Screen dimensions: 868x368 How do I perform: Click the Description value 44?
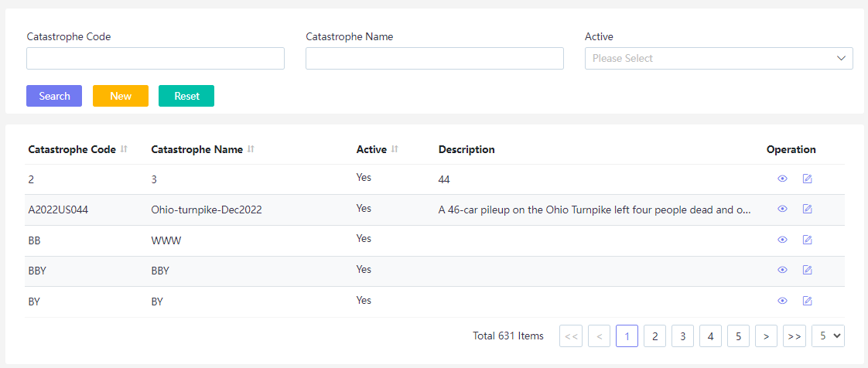444,180
